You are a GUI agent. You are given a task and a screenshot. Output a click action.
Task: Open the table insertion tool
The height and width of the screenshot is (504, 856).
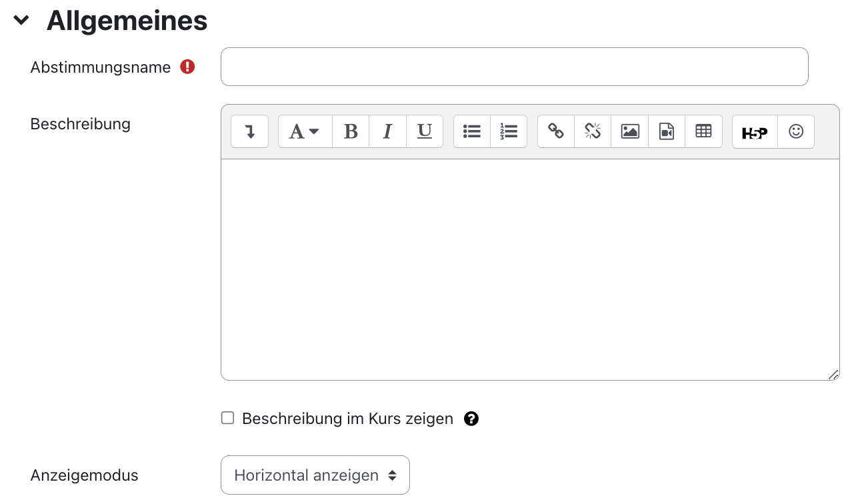click(x=703, y=131)
